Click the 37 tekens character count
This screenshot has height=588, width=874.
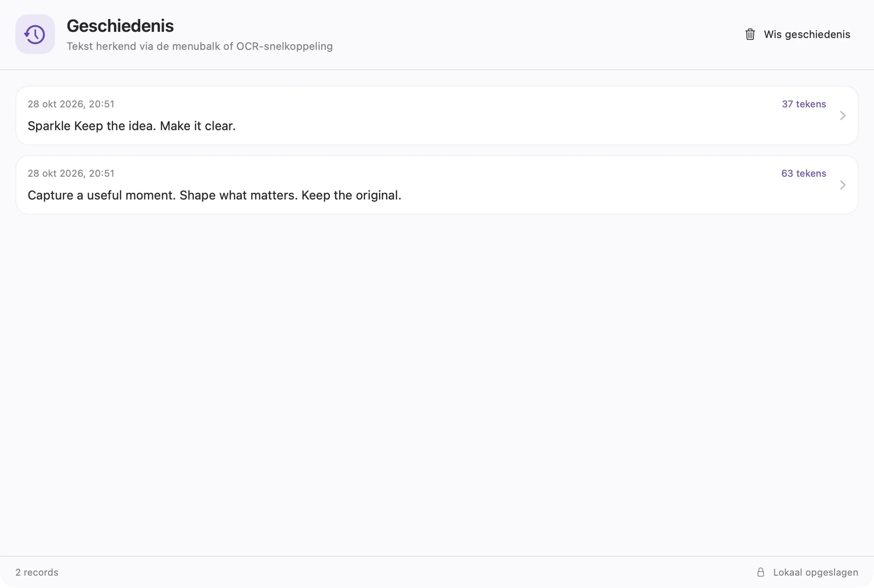coord(804,104)
